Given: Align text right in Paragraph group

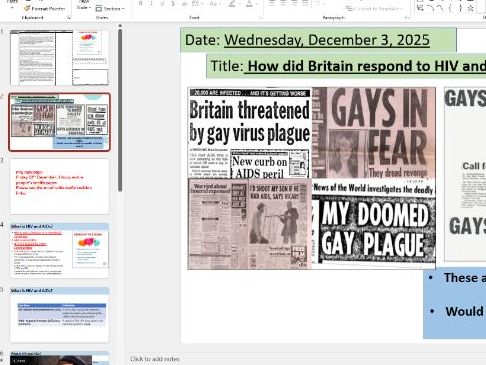Looking at the screenshot, I should (x=294, y=3).
